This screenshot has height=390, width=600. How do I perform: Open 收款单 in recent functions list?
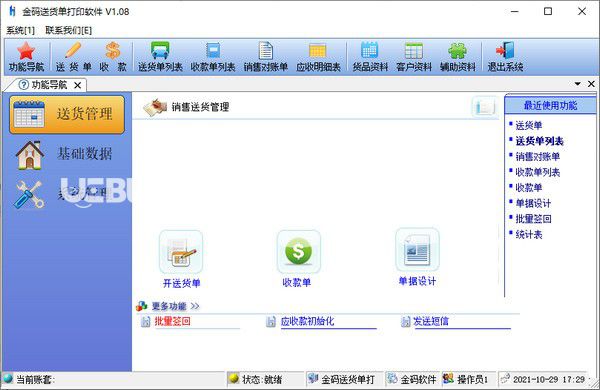528,188
